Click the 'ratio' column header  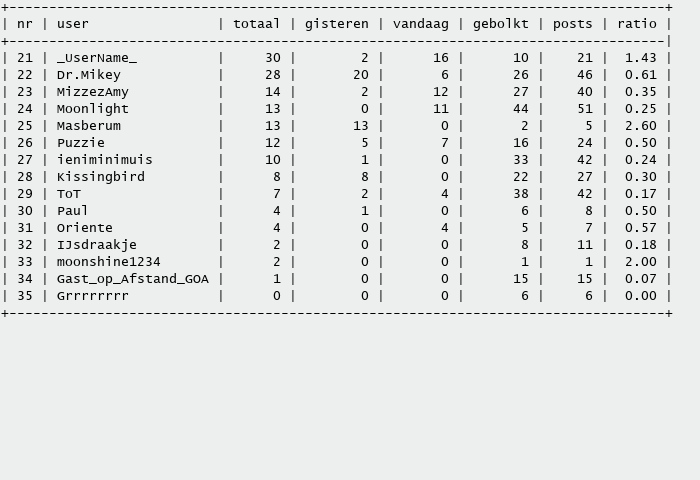pyautogui.click(x=637, y=24)
